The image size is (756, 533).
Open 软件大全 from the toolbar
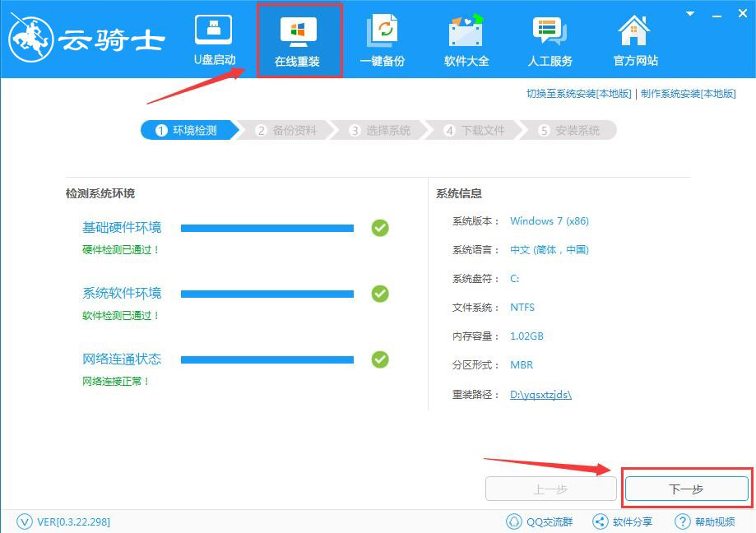466,39
